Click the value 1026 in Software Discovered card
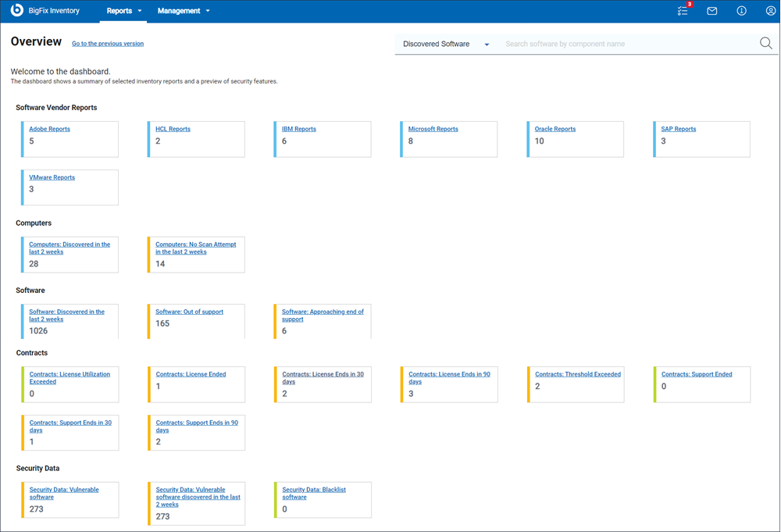Screen dimensions: 781x532 click(x=38, y=330)
